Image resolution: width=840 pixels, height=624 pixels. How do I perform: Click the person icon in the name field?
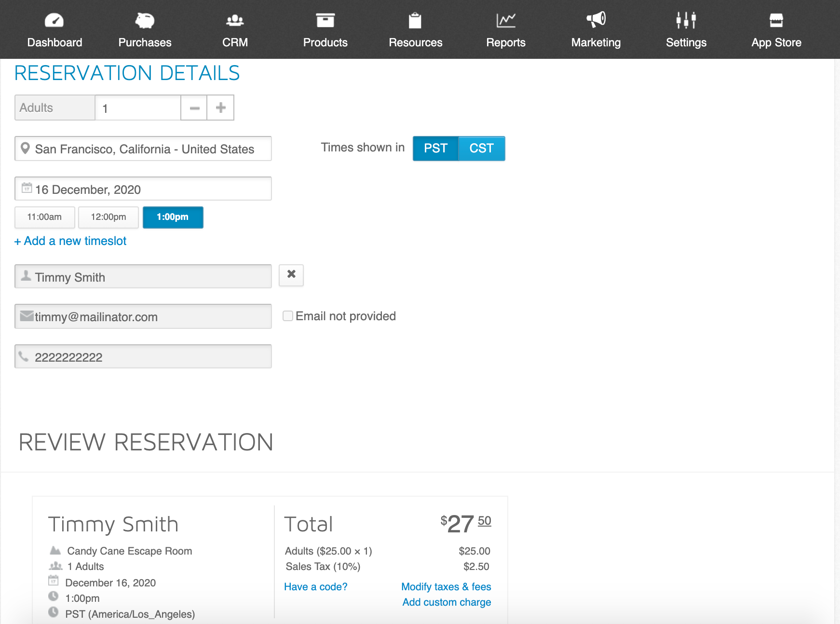pyautogui.click(x=26, y=276)
